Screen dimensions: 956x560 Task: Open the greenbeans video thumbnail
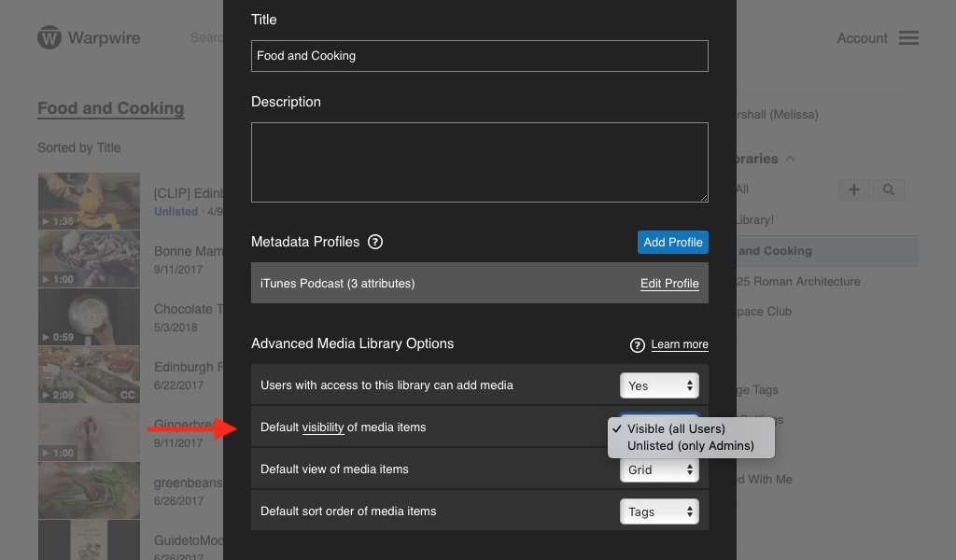click(x=89, y=491)
